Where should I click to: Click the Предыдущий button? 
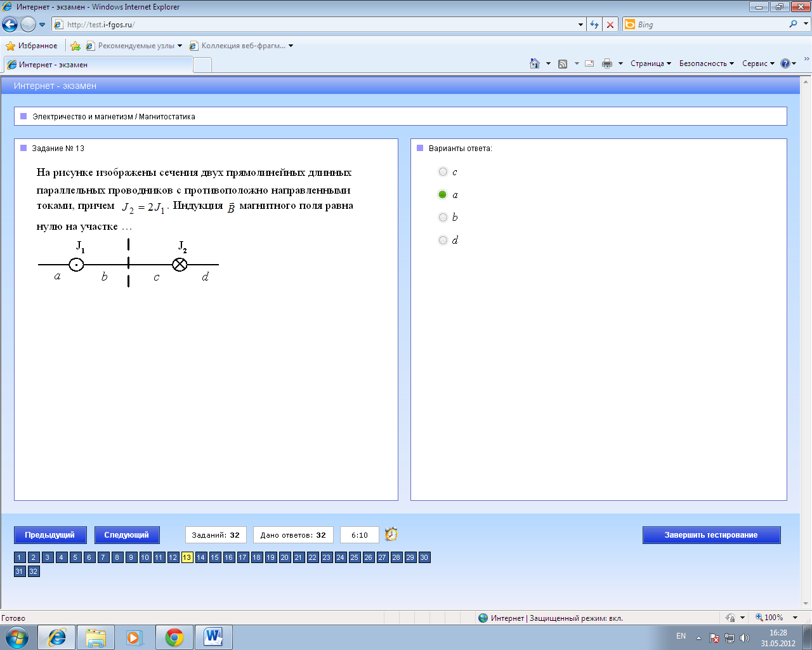tap(49, 535)
